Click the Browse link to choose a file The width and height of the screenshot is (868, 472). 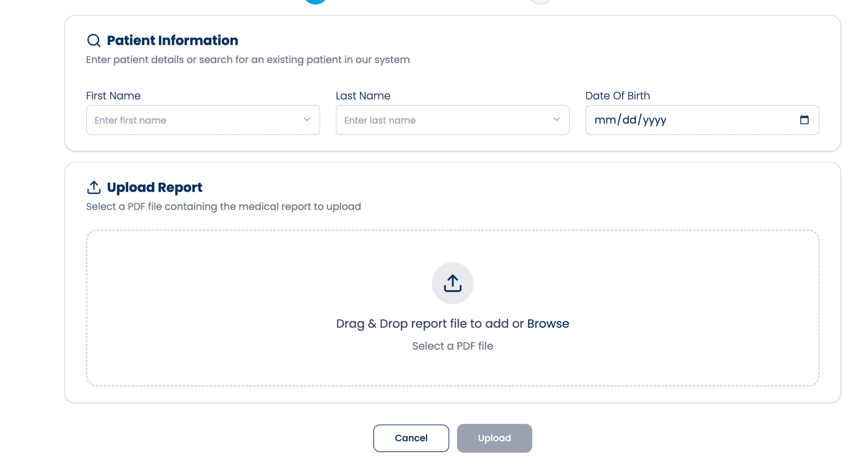coord(548,323)
